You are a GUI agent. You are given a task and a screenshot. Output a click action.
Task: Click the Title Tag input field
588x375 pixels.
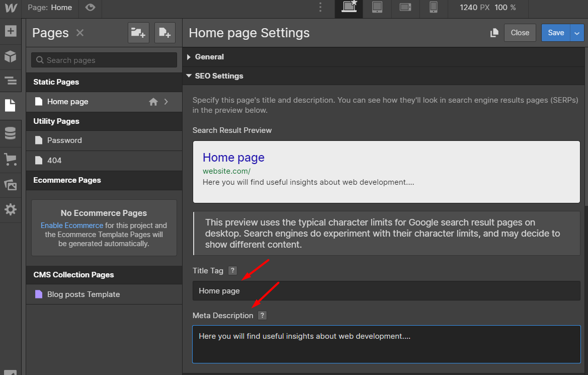coord(386,291)
